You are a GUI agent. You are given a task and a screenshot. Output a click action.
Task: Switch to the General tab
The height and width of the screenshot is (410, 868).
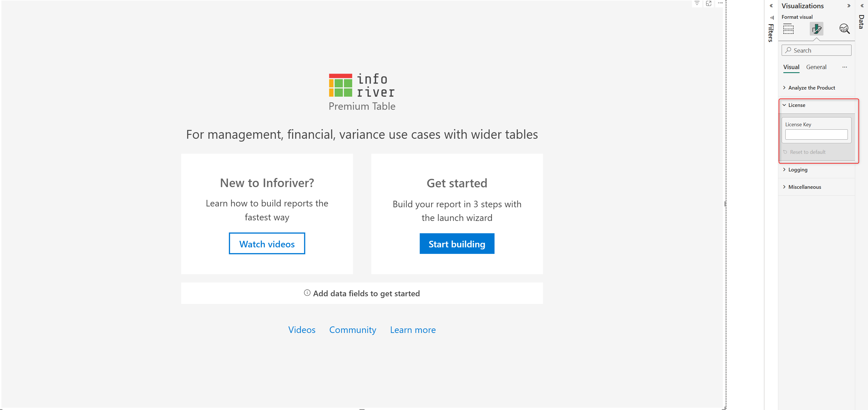(x=816, y=67)
